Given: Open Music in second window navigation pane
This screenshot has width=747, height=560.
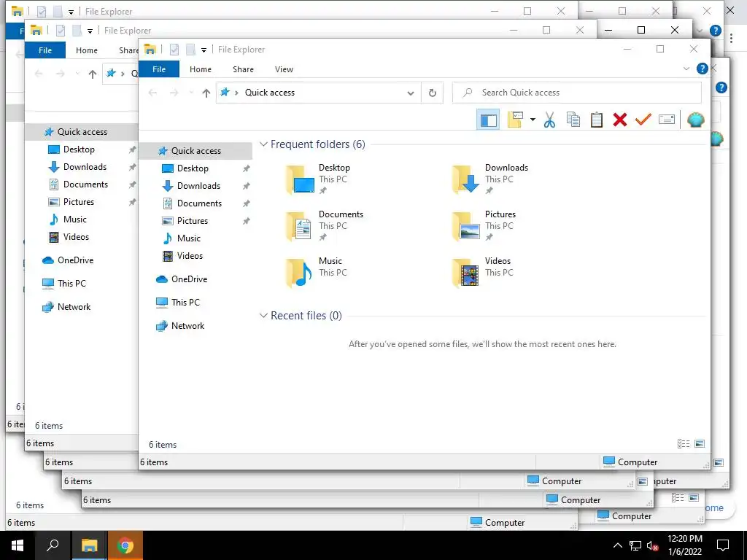Looking at the screenshot, I should coord(75,219).
